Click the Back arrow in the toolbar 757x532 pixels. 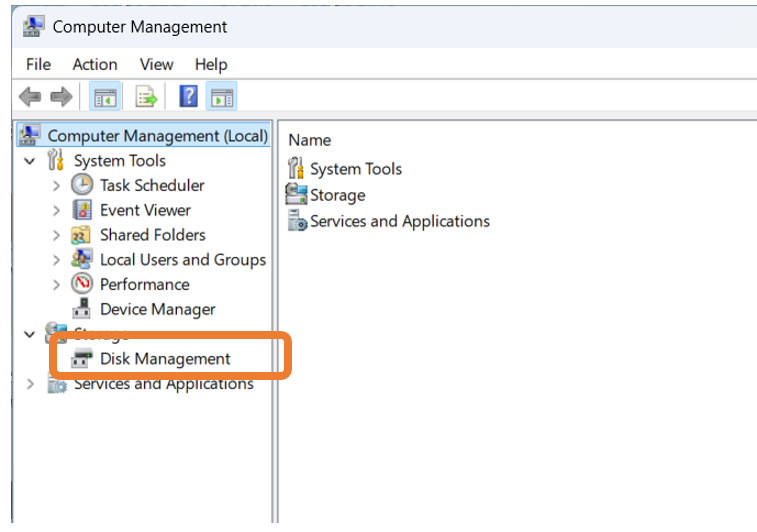point(30,97)
